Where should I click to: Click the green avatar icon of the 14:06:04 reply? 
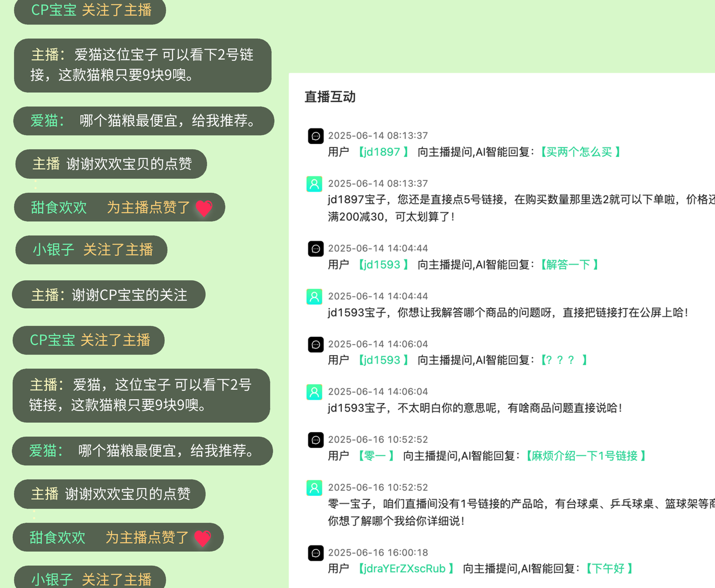pos(314,392)
